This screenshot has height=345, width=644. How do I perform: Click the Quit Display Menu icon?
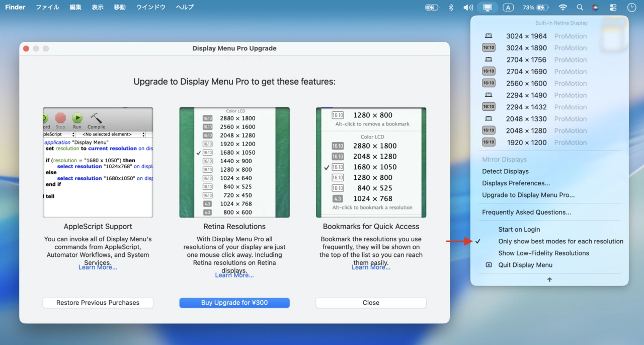pyautogui.click(x=489, y=264)
